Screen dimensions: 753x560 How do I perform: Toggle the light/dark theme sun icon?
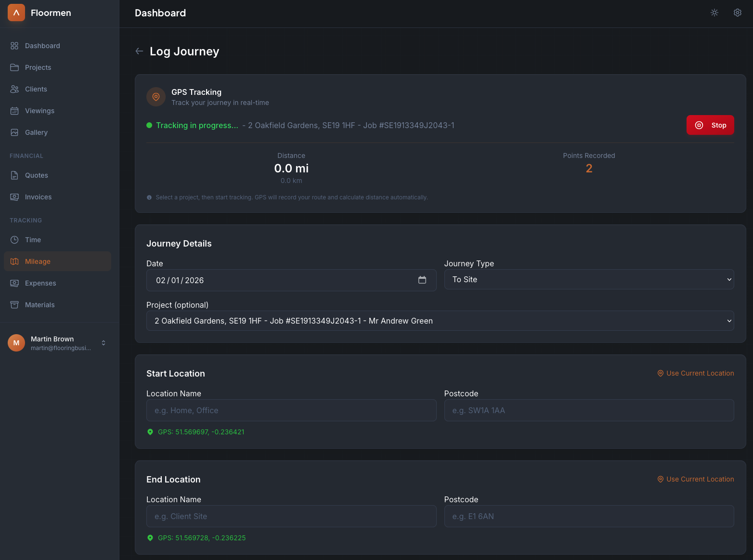tap(714, 13)
